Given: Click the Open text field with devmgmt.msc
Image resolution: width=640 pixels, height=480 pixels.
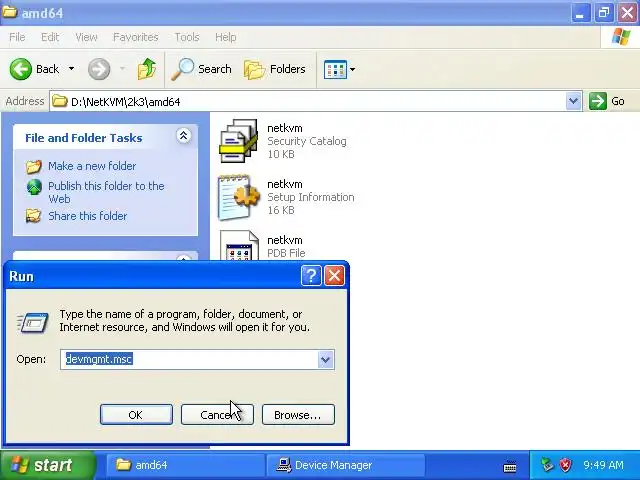Looking at the screenshot, I should (189, 360).
